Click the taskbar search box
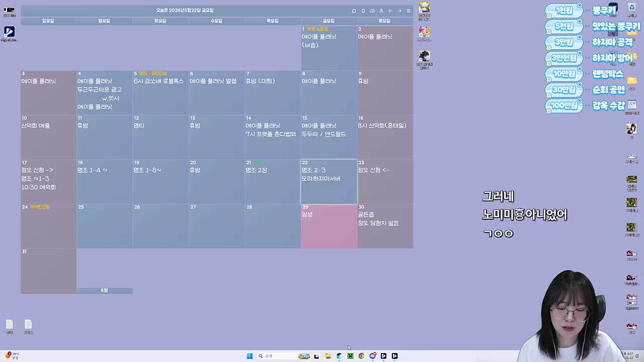 click(x=277, y=356)
